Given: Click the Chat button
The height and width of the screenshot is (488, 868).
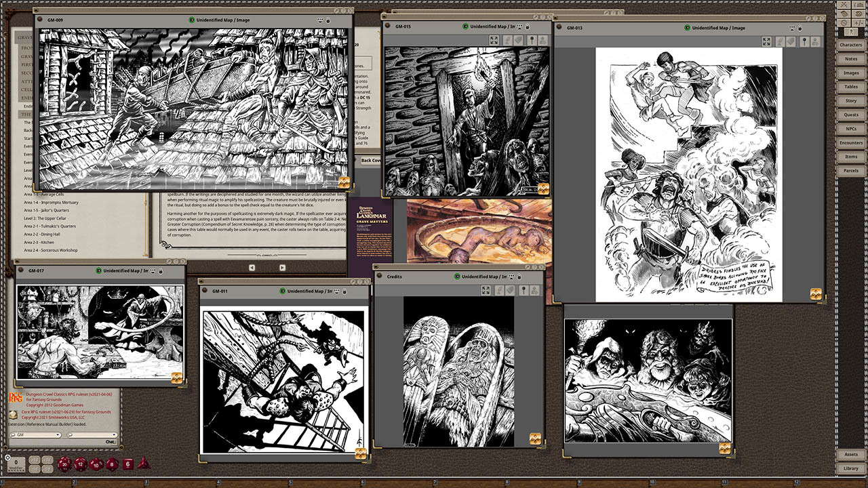Looking at the screenshot, I should [108, 442].
